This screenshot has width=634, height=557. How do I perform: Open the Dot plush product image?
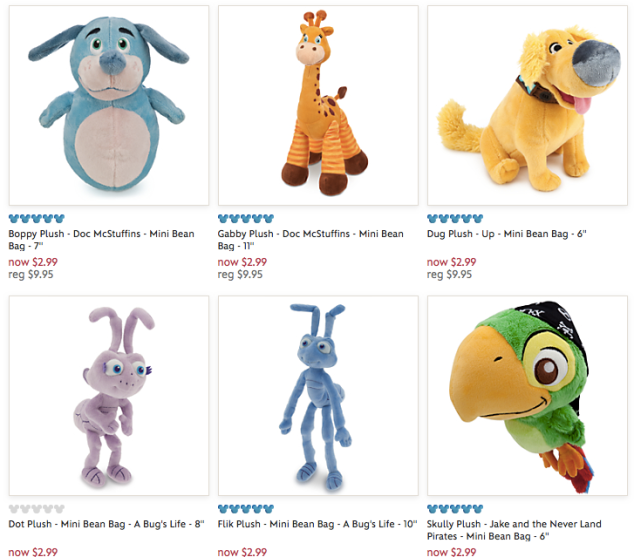tap(109, 395)
